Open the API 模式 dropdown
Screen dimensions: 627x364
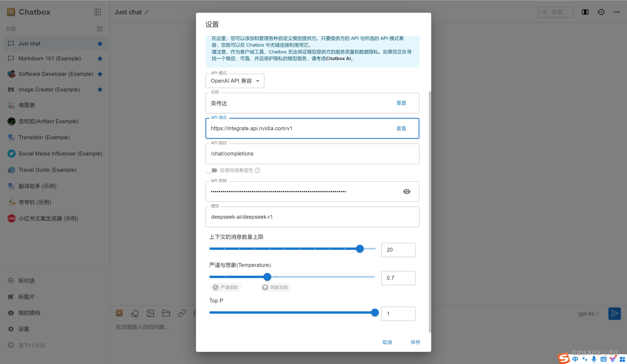(x=235, y=81)
